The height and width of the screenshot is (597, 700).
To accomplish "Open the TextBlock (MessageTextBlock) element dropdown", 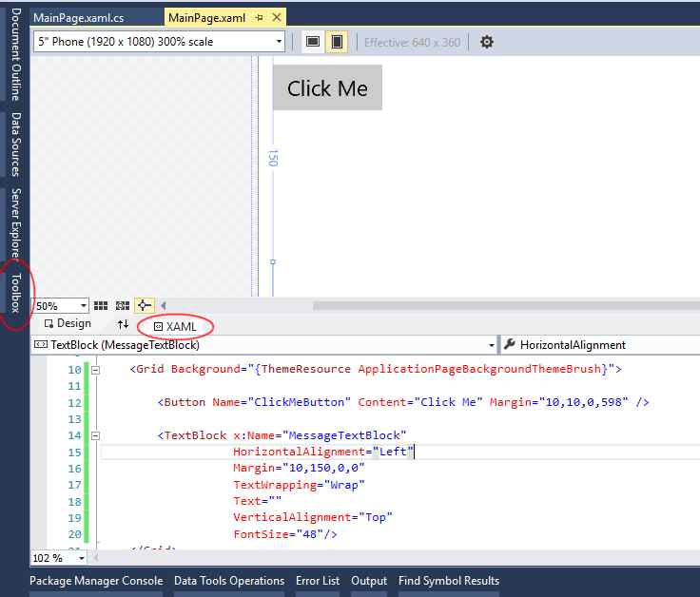I will click(264, 345).
